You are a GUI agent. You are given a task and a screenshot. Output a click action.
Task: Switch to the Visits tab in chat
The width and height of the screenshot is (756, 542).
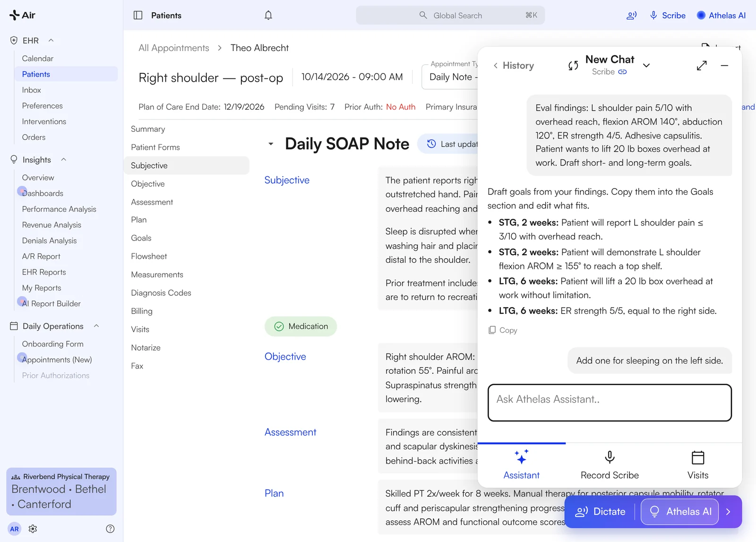click(698, 465)
